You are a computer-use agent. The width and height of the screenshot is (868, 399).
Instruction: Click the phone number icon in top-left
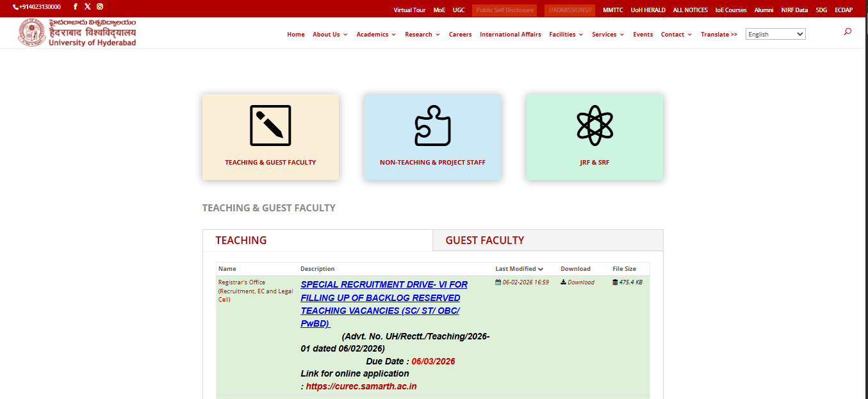tap(16, 6)
